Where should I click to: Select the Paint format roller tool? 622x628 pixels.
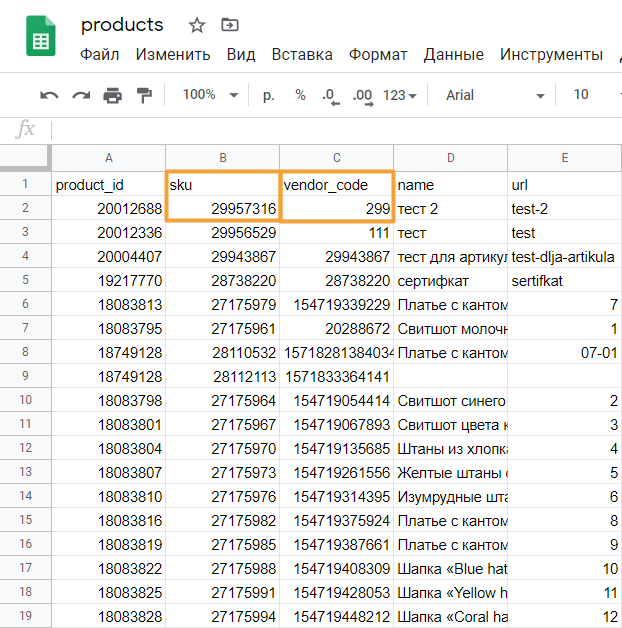tap(145, 95)
